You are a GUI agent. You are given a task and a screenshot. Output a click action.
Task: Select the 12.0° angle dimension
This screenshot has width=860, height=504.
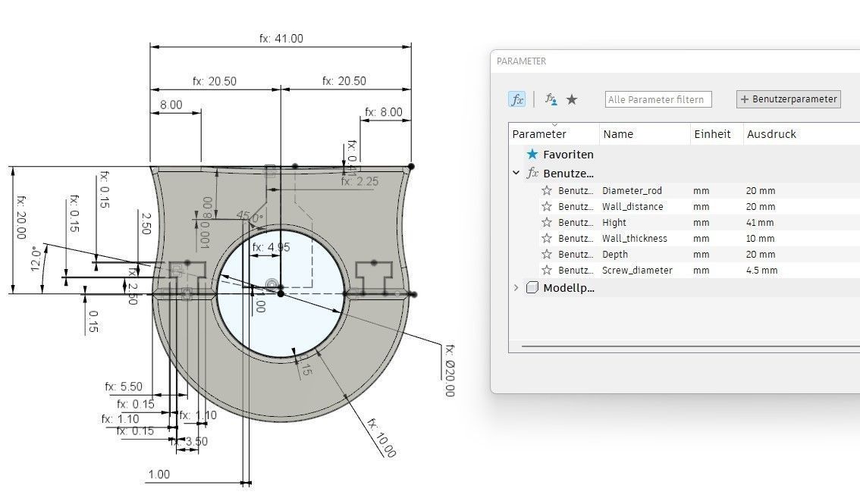[x=36, y=258]
